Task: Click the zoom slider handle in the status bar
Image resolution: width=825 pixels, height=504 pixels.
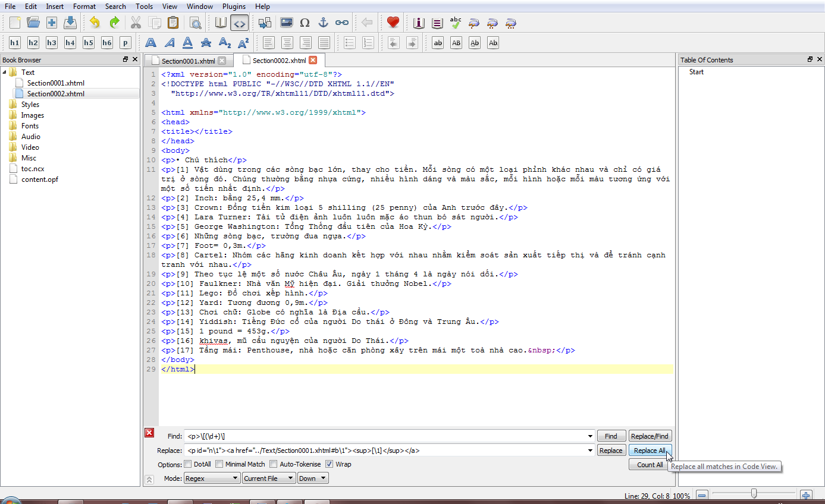Action: [x=754, y=493]
